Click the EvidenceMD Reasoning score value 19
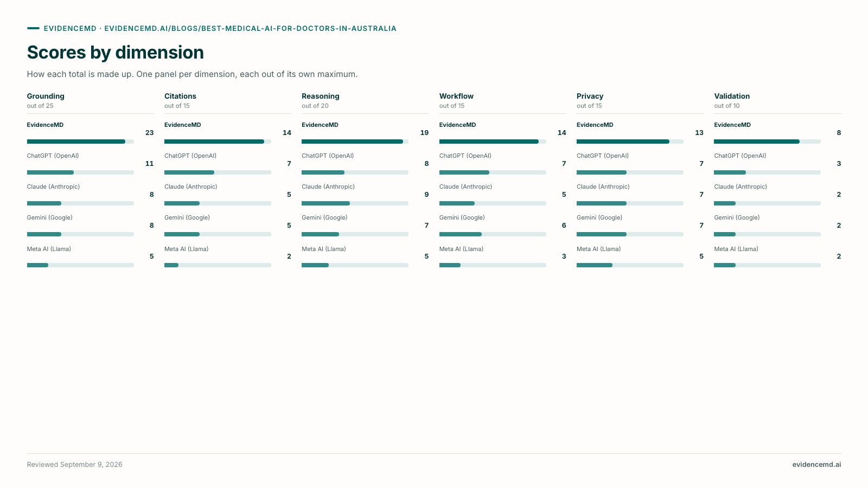The image size is (868, 488). pos(424,133)
